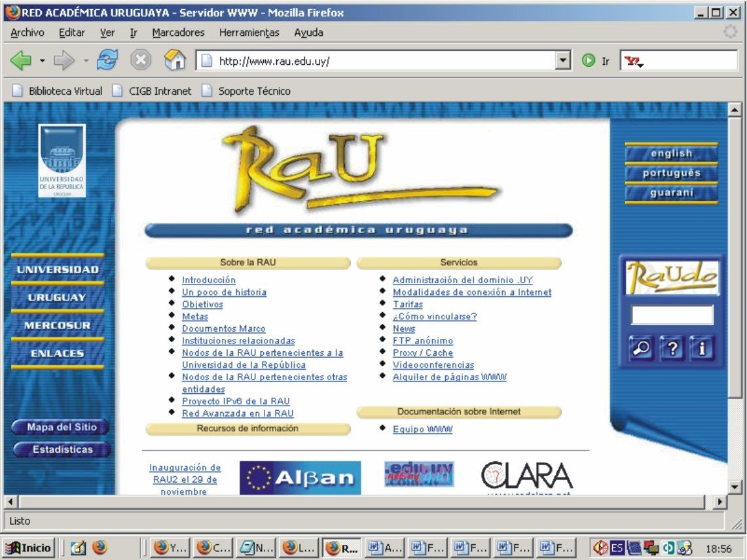Image resolution: width=747 pixels, height=560 pixels.
Task: Open Mapa del Sitio
Action: pyautogui.click(x=62, y=427)
